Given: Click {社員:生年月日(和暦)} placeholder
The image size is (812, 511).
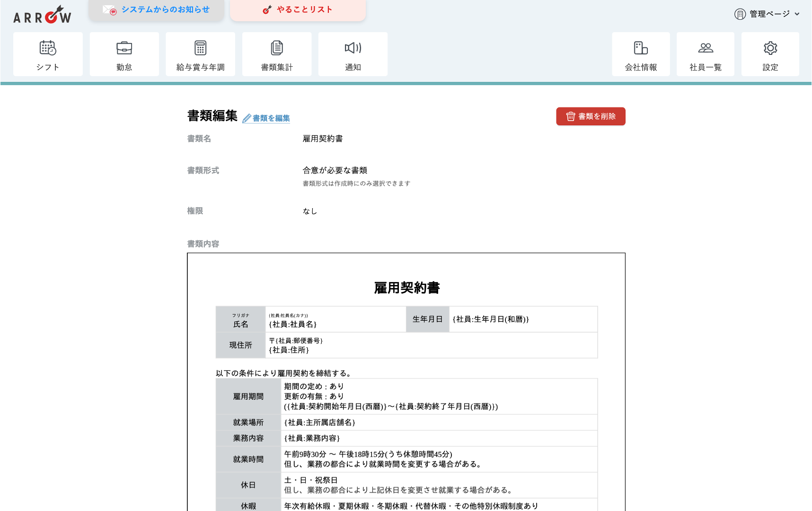Looking at the screenshot, I should point(491,319).
